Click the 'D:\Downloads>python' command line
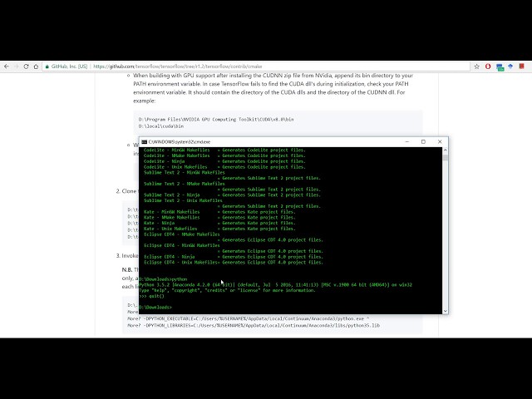 (163, 279)
